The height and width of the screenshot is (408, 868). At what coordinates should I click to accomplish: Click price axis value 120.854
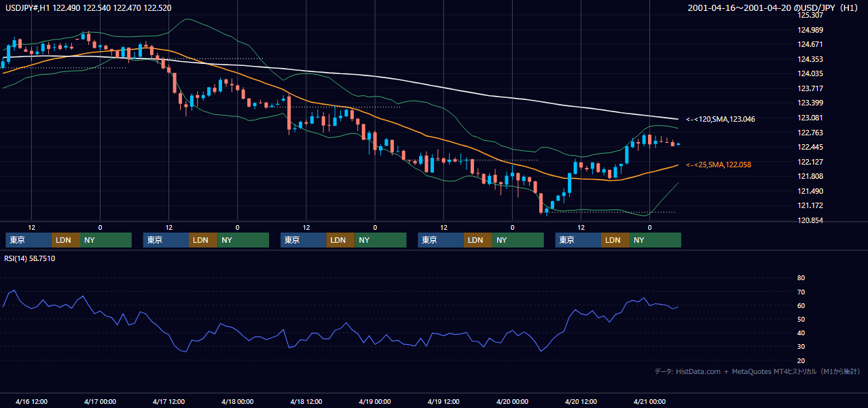(x=810, y=220)
